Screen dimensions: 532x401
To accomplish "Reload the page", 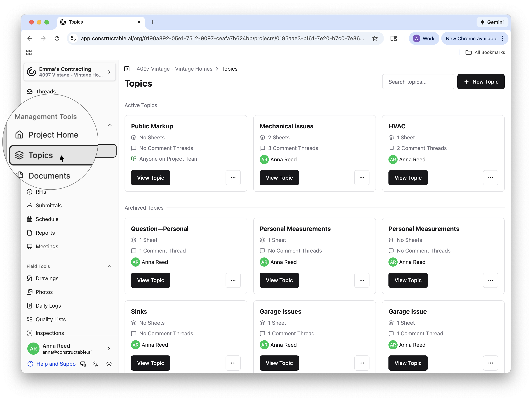I will coord(57,38).
